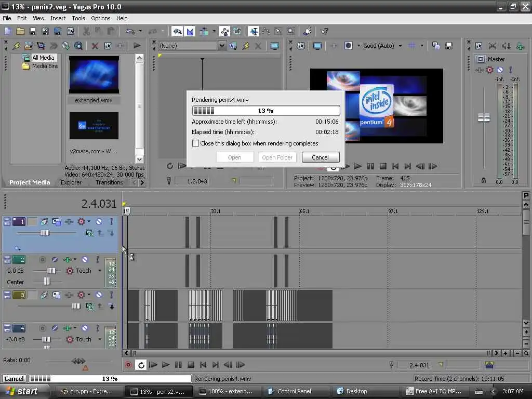
Task: Open the (None) preset dropdown in trimmer
Action: tap(222, 46)
